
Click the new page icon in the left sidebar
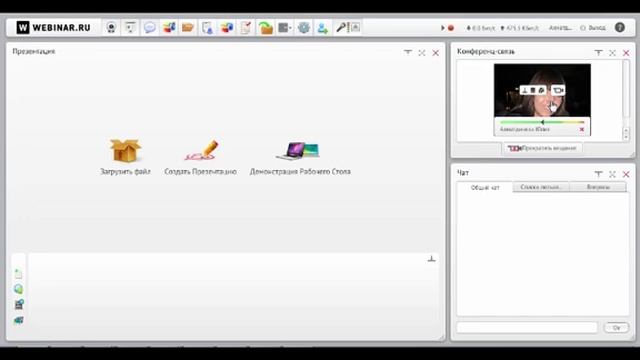point(18,274)
